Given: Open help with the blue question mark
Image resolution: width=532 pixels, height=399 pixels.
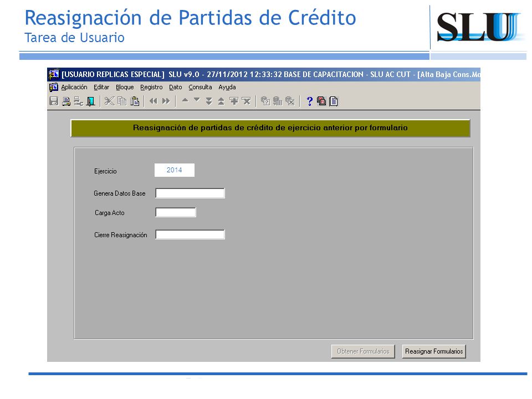Looking at the screenshot, I should coord(309,101).
